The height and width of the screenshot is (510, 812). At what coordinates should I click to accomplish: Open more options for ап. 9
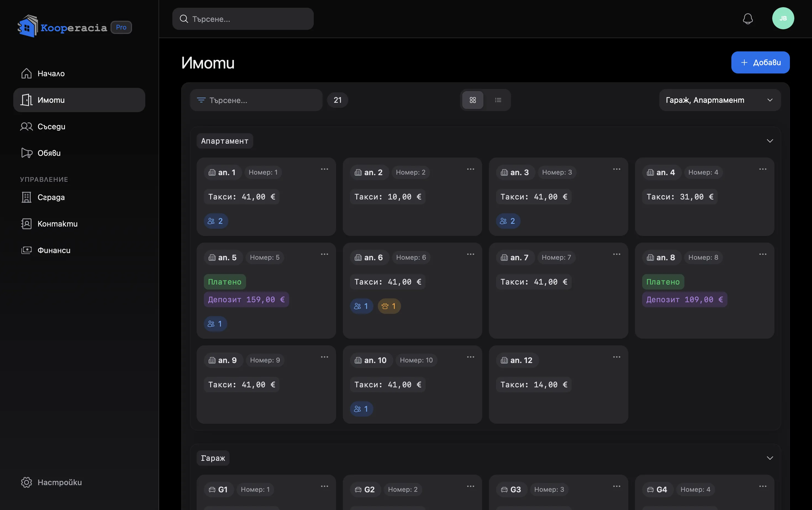(325, 357)
